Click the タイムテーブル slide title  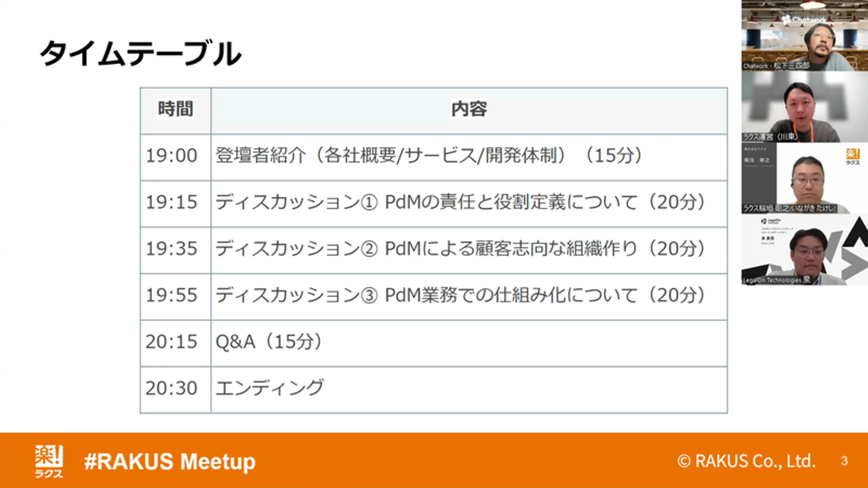coord(140,54)
